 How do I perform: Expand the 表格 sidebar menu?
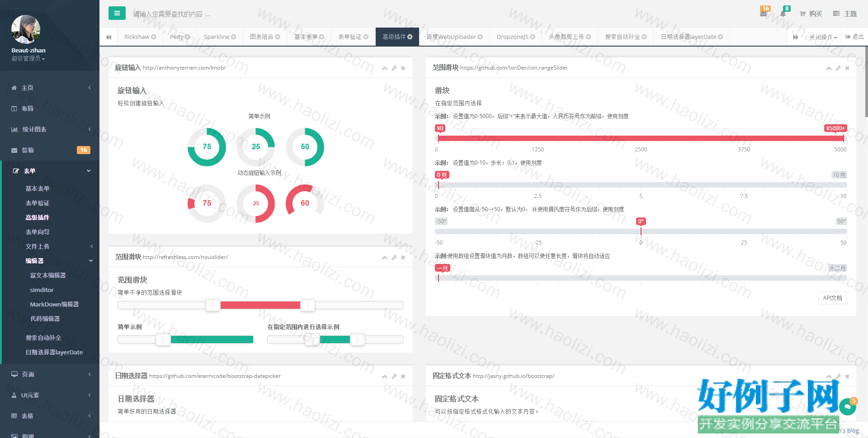tap(50, 416)
